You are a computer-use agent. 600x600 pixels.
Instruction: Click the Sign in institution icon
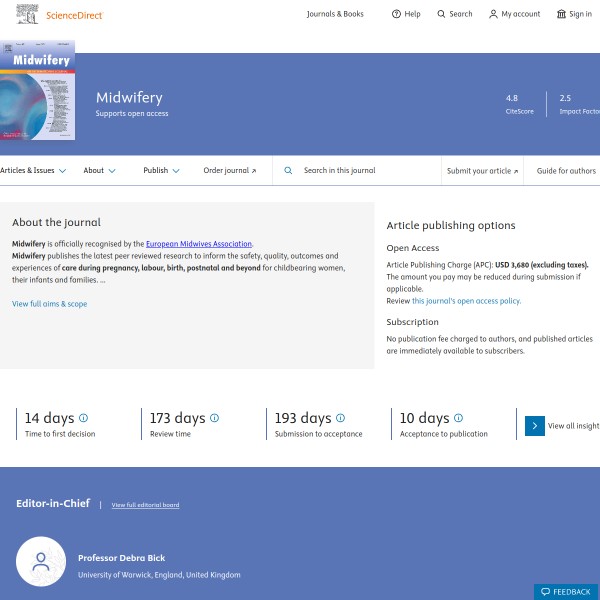pos(561,14)
